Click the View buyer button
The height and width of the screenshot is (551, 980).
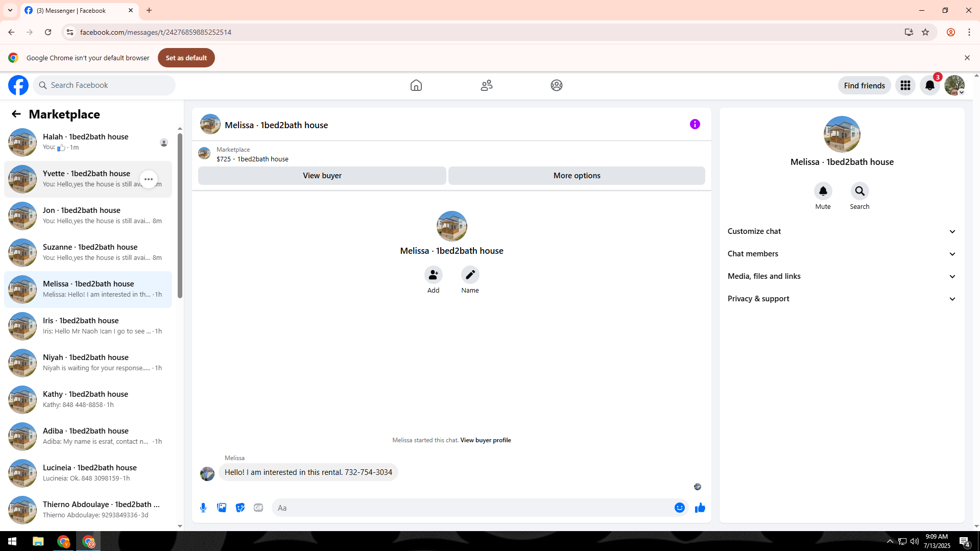pos(322,176)
